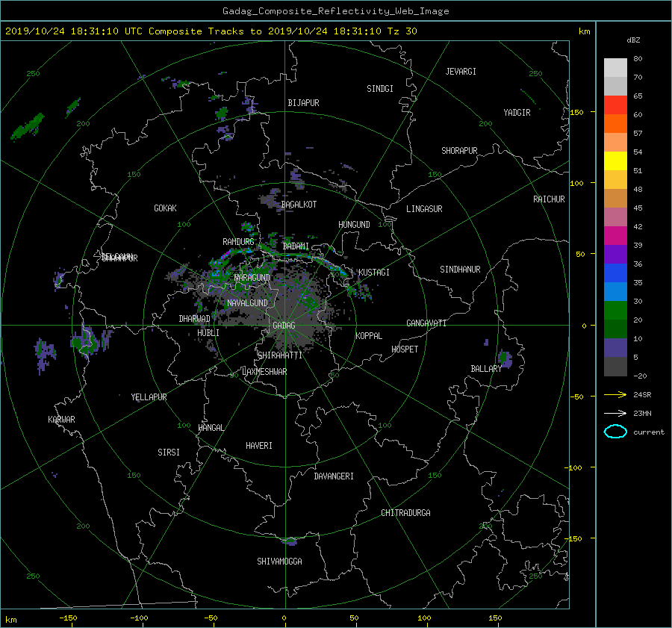
Task: Select the SHORAPUR label
Action: tap(459, 150)
